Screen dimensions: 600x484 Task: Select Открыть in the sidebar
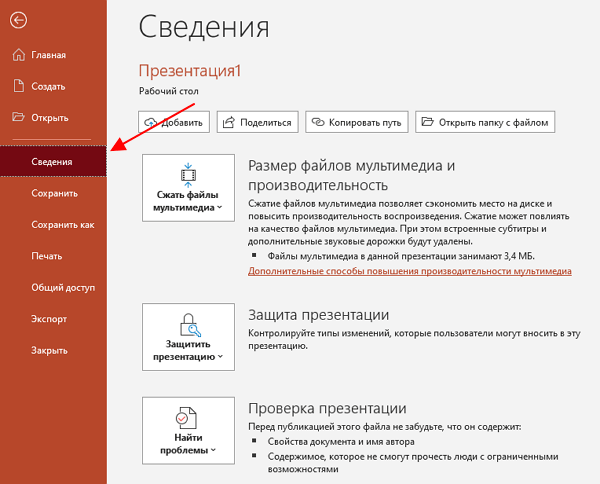(x=54, y=118)
